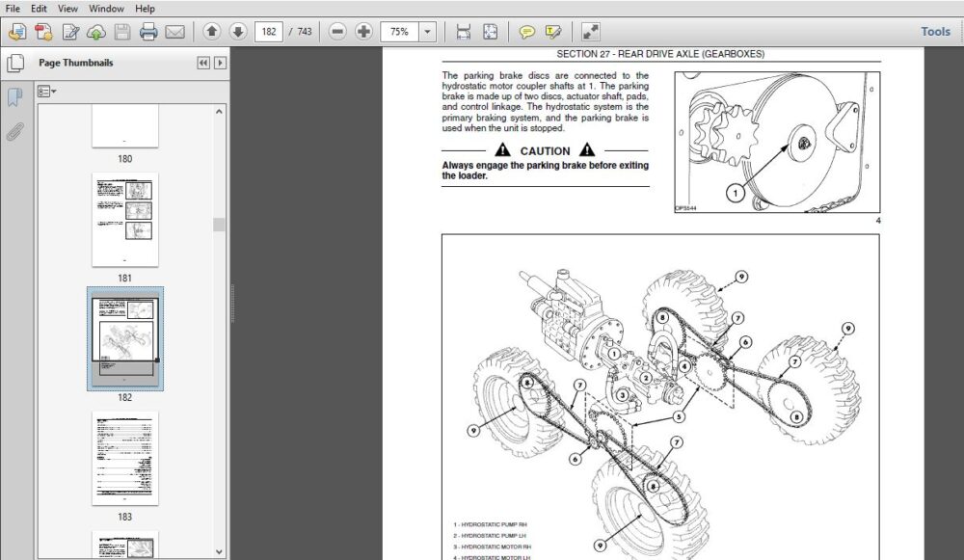Save the file with floppy icon
The image size is (964, 560).
pyautogui.click(x=122, y=32)
